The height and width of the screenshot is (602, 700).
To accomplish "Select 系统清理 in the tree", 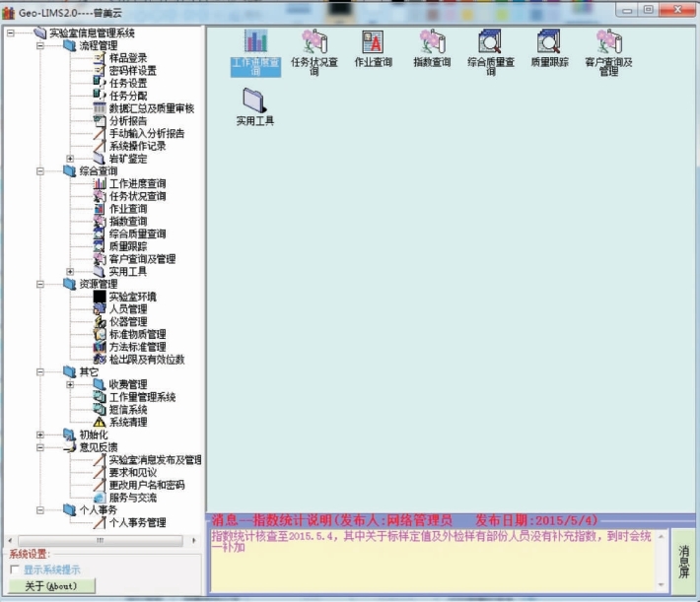I will point(127,422).
